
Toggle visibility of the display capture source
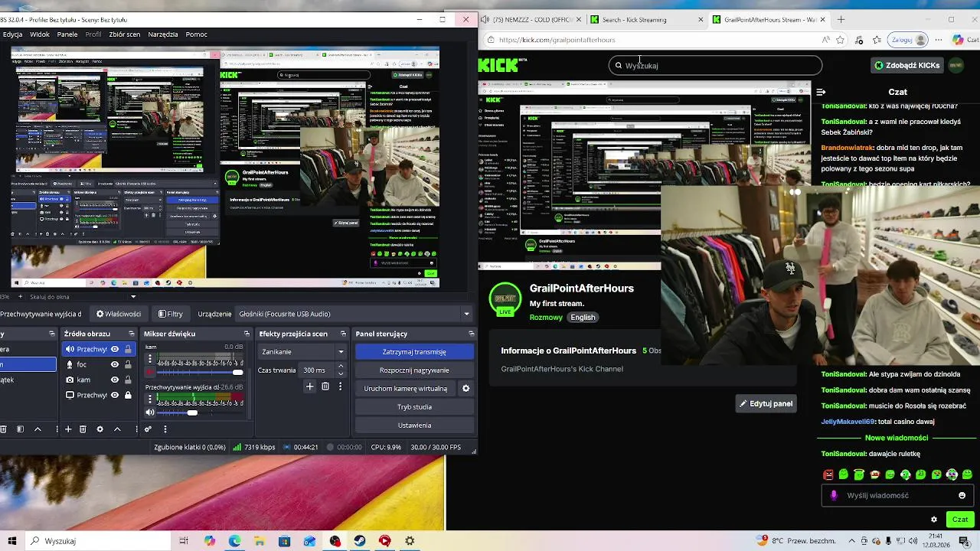click(115, 395)
